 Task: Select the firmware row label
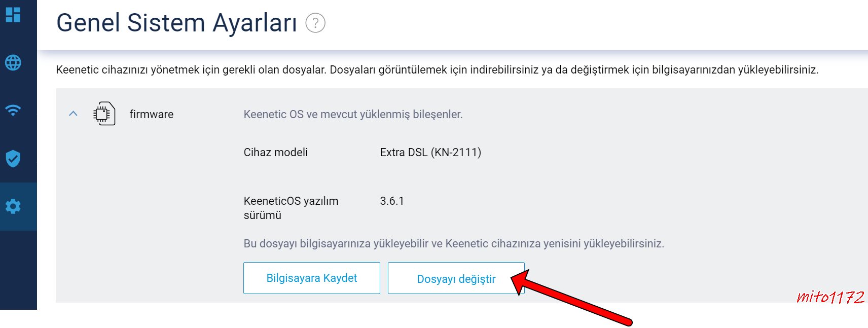(152, 114)
